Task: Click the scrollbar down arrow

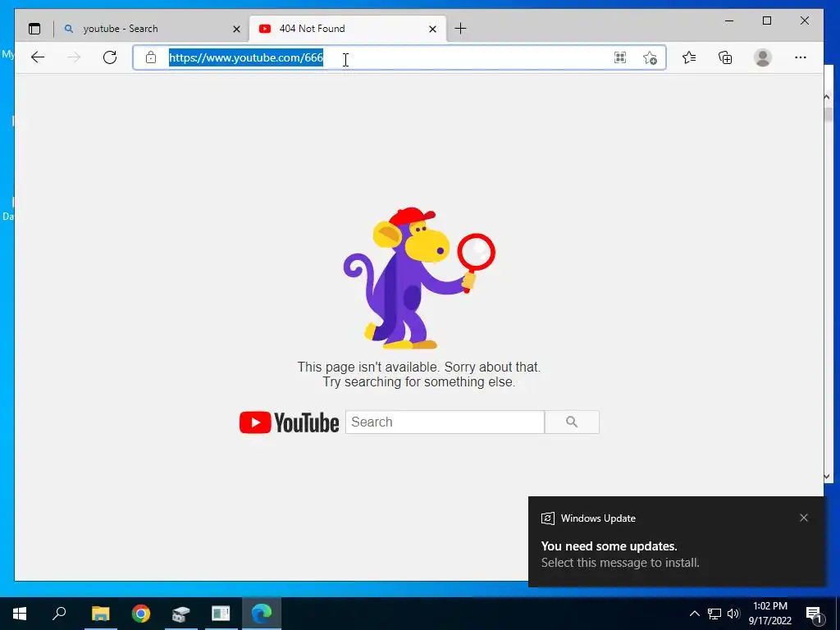Action: coord(827,477)
